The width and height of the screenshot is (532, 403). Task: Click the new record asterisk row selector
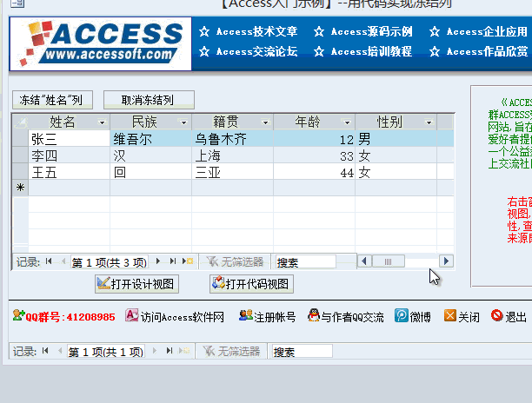pyautogui.click(x=20, y=188)
